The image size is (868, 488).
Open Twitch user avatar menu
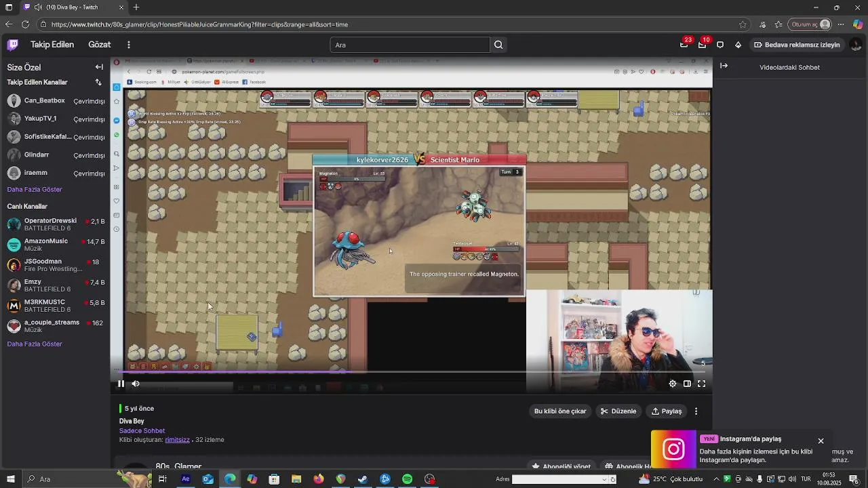tap(856, 45)
